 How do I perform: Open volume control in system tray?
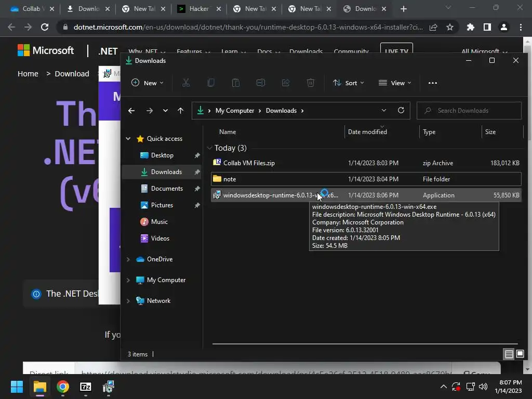tap(483, 387)
